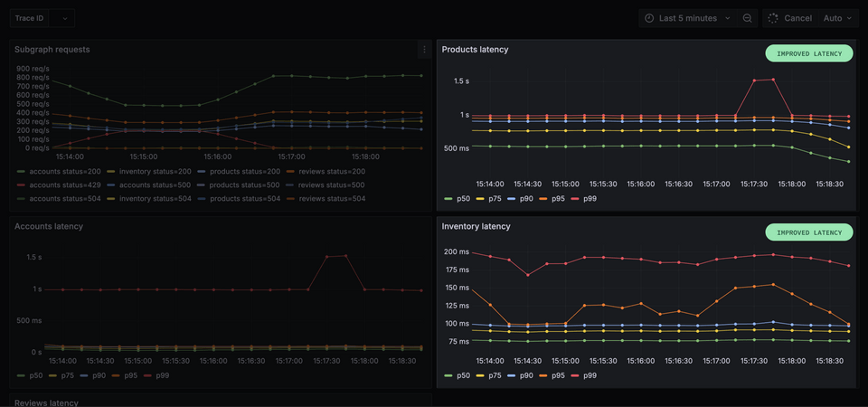Screen dimensions: 868x407
Task: Click the Inventory latency panel title
Action: point(476,226)
